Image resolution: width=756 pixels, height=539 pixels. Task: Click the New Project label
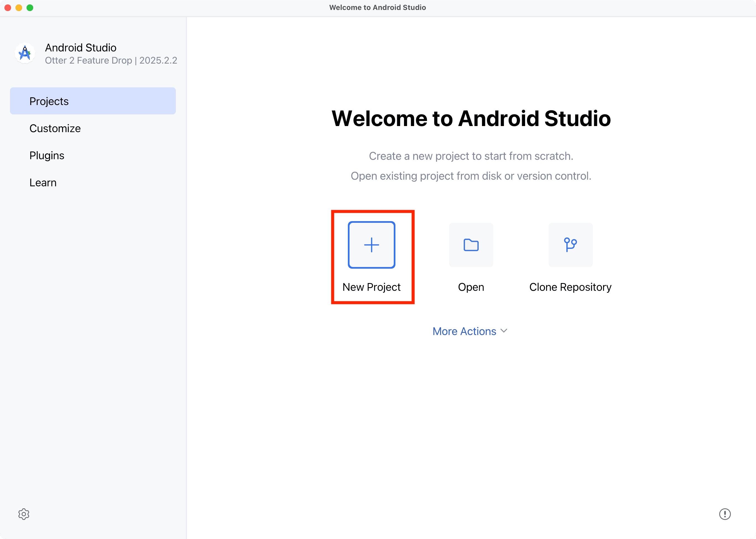pyautogui.click(x=371, y=287)
